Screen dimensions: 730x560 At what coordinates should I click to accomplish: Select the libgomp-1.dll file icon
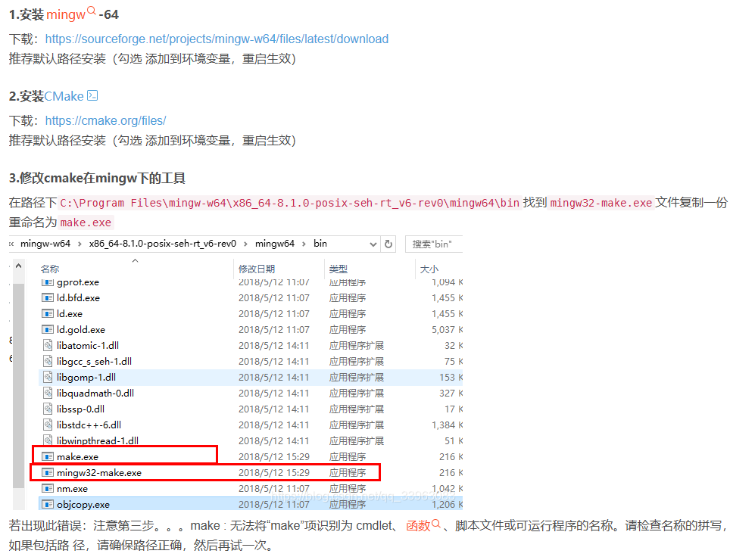tap(48, 377)
